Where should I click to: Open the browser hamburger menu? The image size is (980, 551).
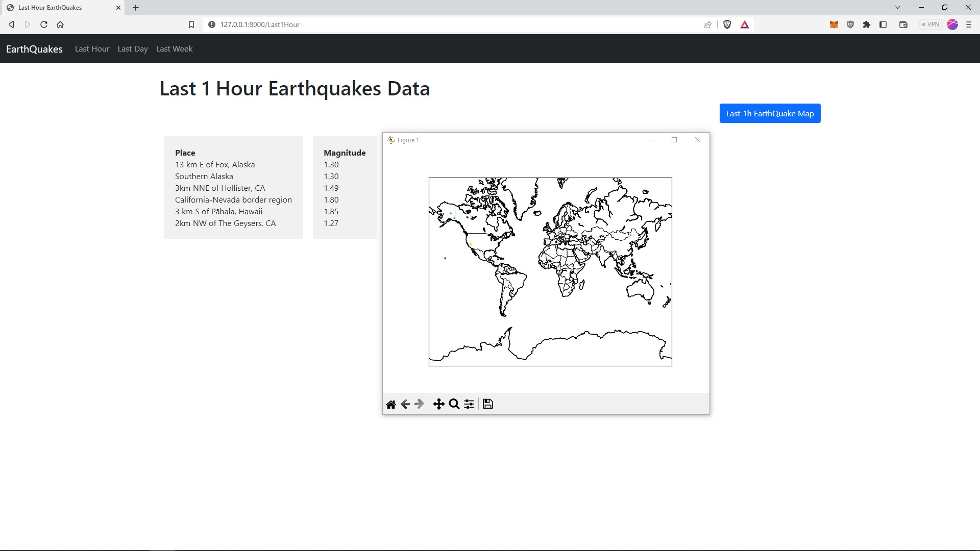tap(969, 24)
